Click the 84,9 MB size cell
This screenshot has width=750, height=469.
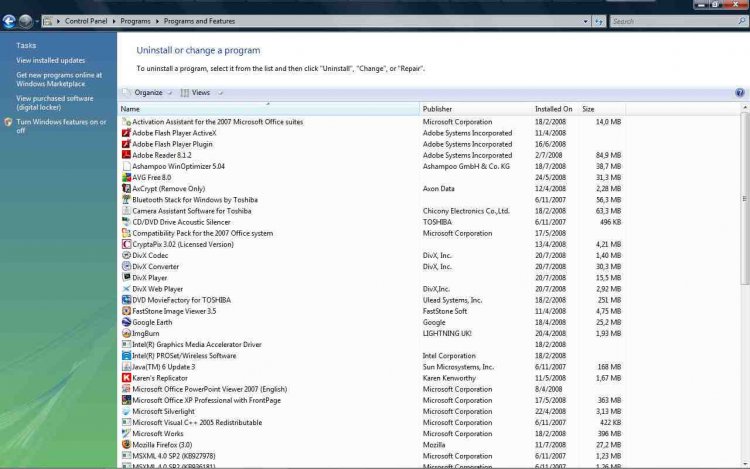608,155
